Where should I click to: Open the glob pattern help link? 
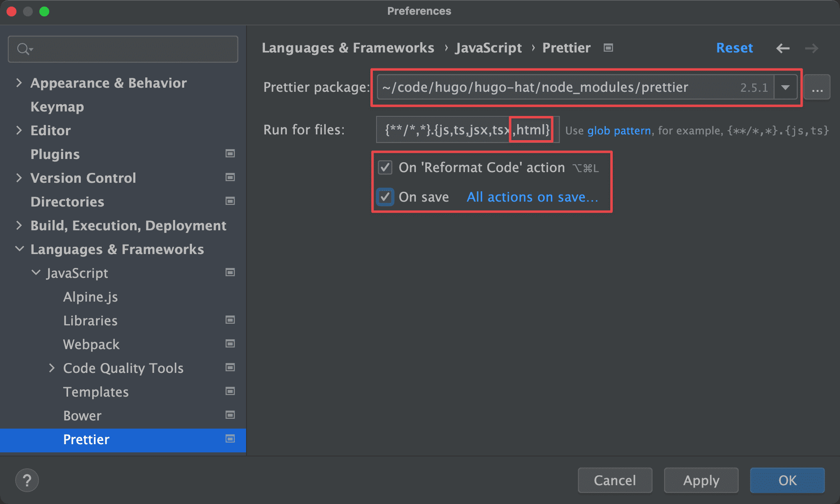click(x=619, y=131)
